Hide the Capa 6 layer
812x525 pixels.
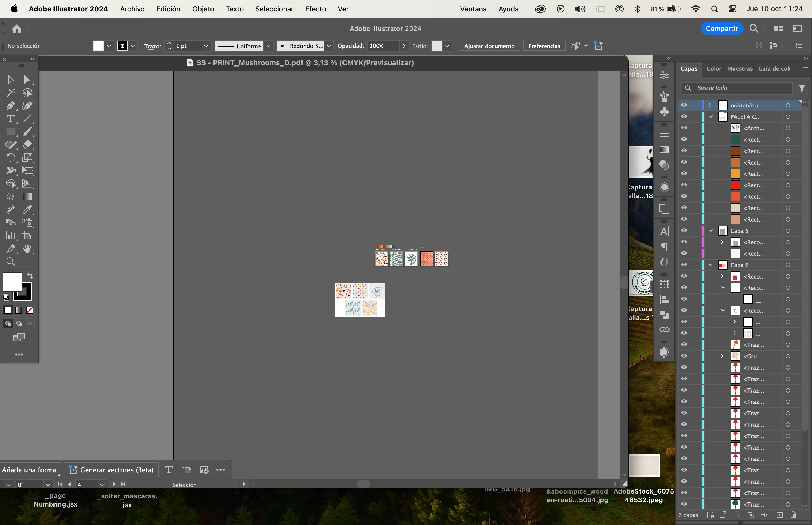point(684,265)
